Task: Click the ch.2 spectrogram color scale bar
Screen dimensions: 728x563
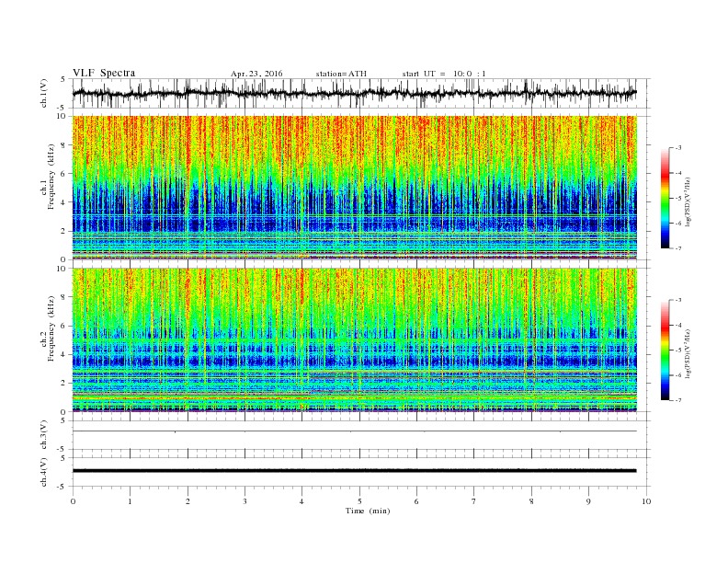Action: click(x=665, y=350)
